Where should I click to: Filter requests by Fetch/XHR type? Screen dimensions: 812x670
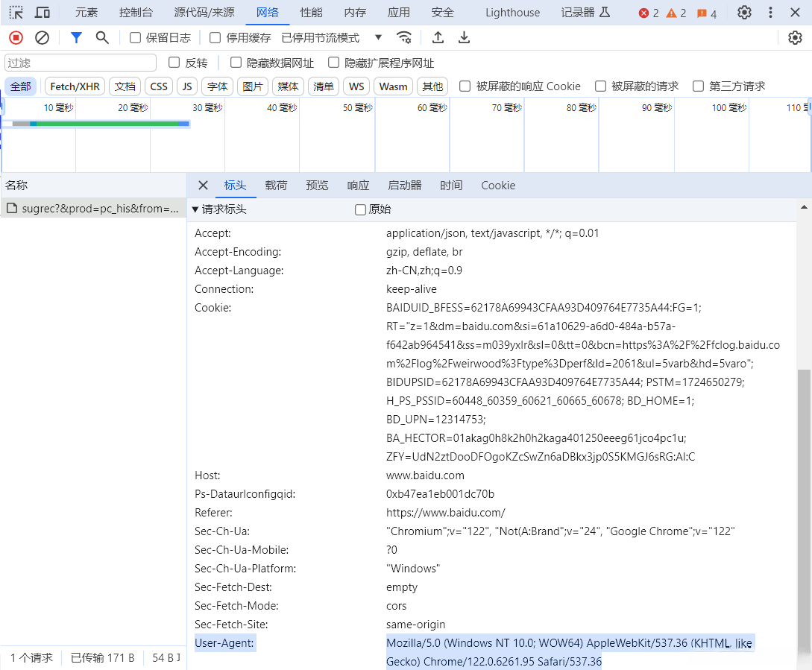[75, 86]
